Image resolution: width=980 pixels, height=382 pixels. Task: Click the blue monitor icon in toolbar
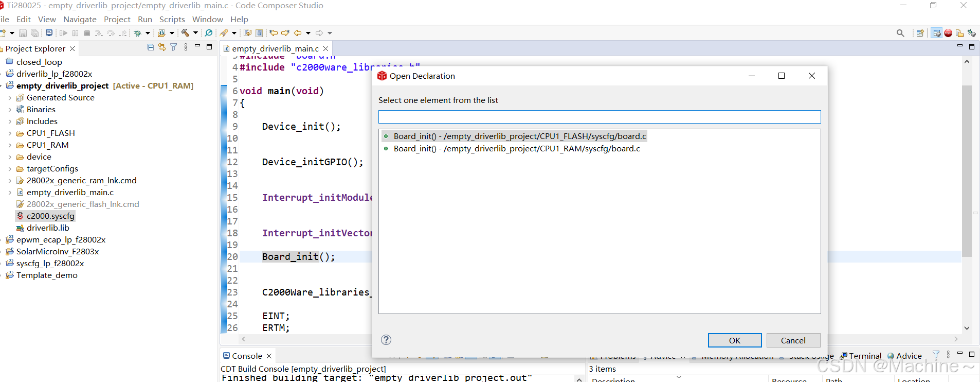click(49, 33)
